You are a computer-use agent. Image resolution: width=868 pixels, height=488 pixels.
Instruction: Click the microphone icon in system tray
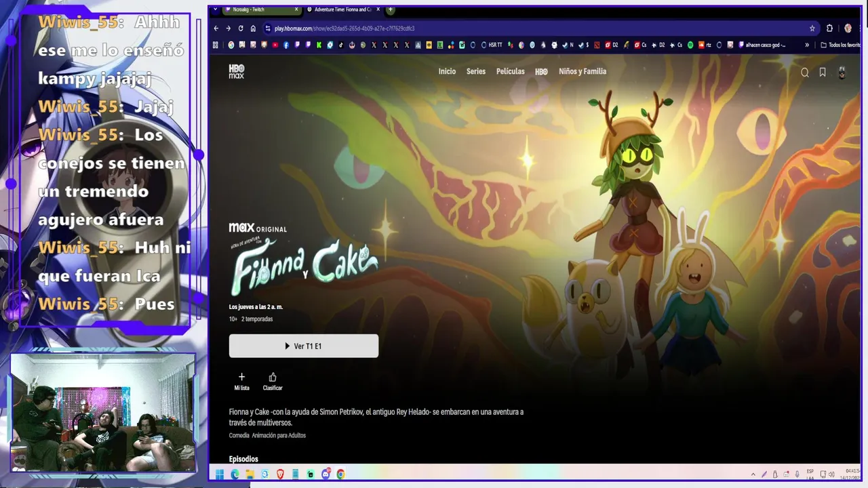click(x=797, y=474)
